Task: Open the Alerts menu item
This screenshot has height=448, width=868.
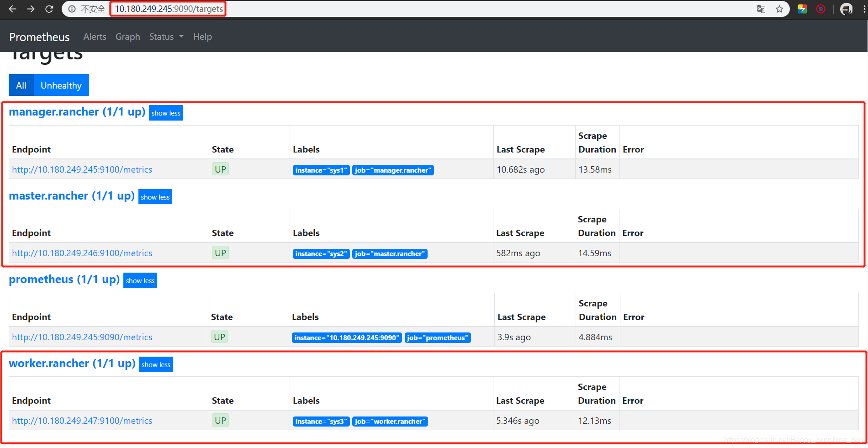Action: [x=95, y=37]
